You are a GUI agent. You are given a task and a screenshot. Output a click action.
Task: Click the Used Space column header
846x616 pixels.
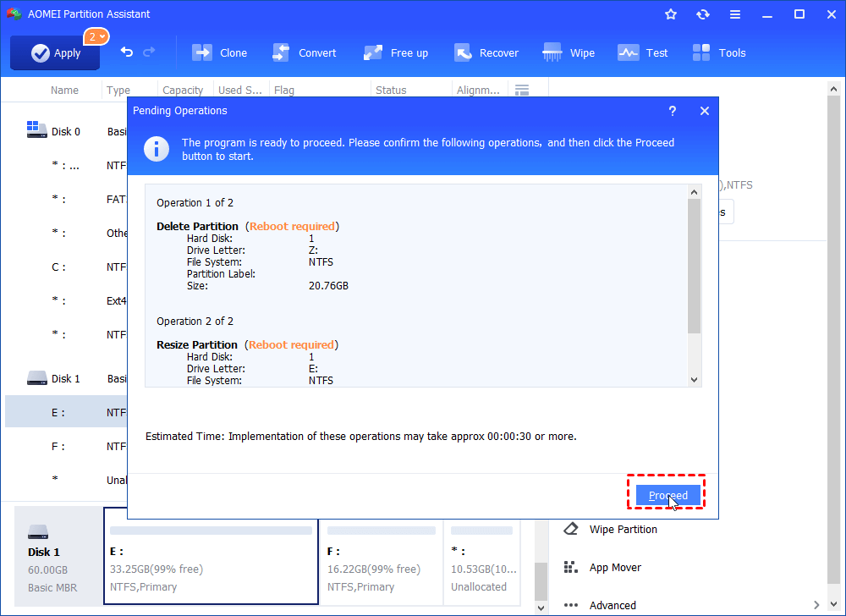(239, 90)
